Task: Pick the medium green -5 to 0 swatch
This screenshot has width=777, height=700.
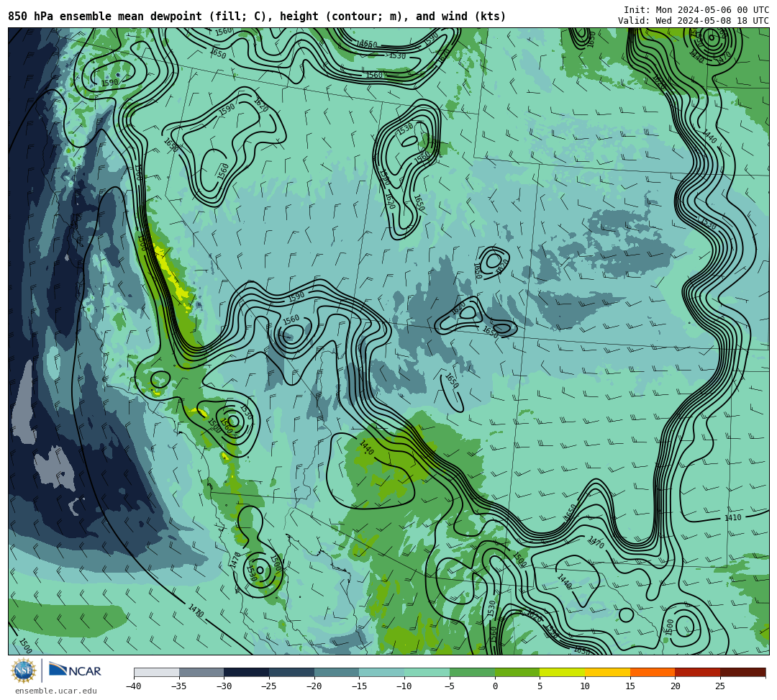Action: click(472, 672)
